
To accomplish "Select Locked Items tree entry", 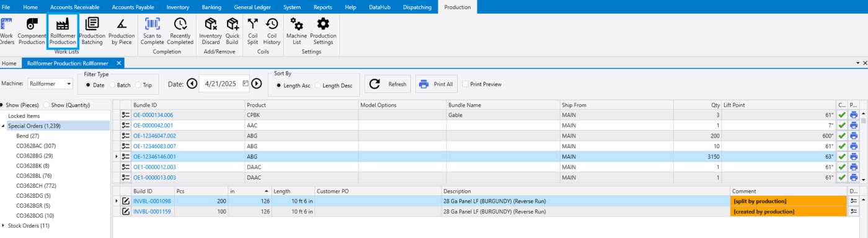I will [x=24, y=116].
